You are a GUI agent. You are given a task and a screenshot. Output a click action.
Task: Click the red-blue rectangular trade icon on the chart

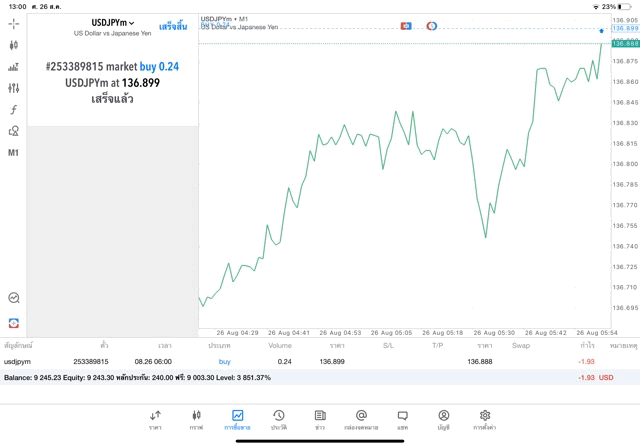406,26
